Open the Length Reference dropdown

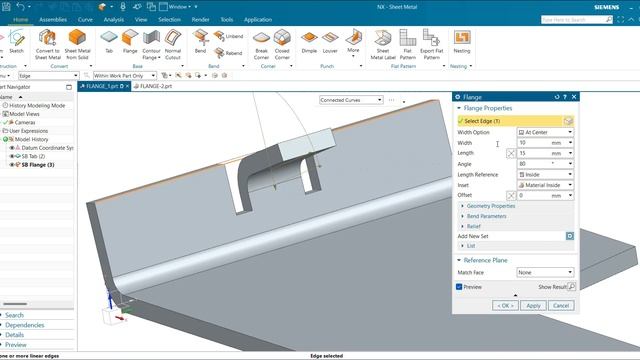545,174
